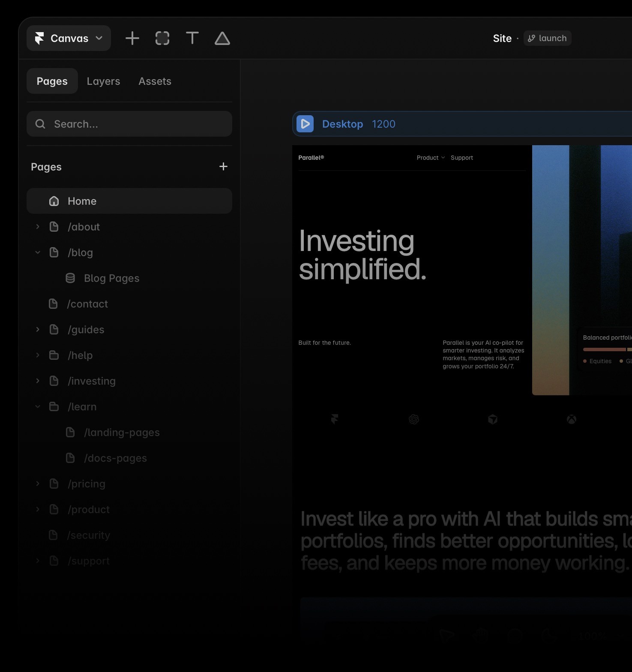Image resolution: width=632 pixels, height=672 pixels.
Task: Add a new page with plus icon
Action: [223, 167]
